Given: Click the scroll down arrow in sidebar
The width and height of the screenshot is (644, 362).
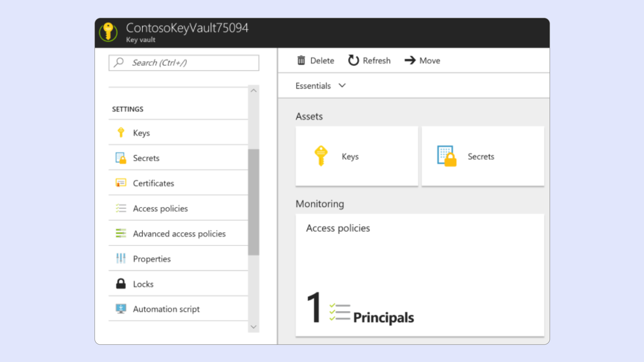Looking at the screenshot, I should pos(254,327).
